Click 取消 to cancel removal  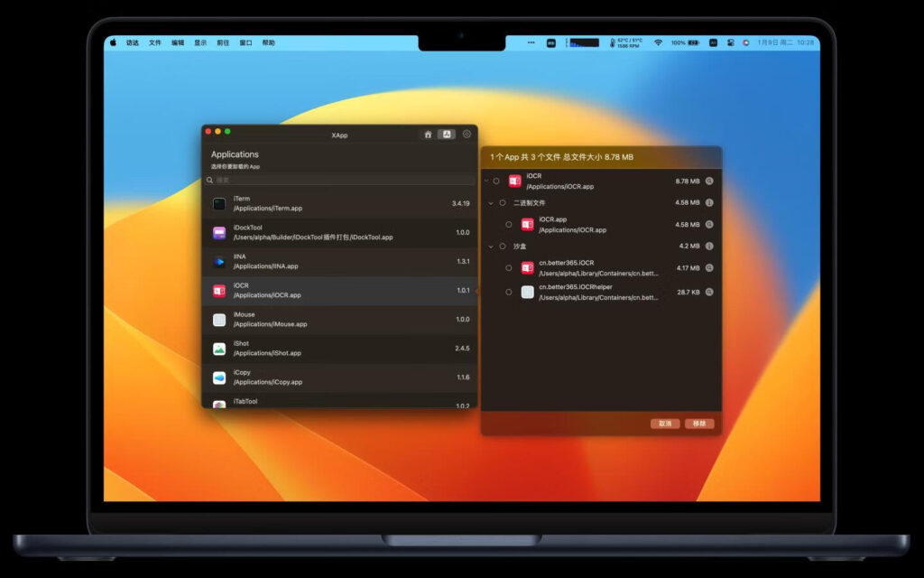[665, 423]
